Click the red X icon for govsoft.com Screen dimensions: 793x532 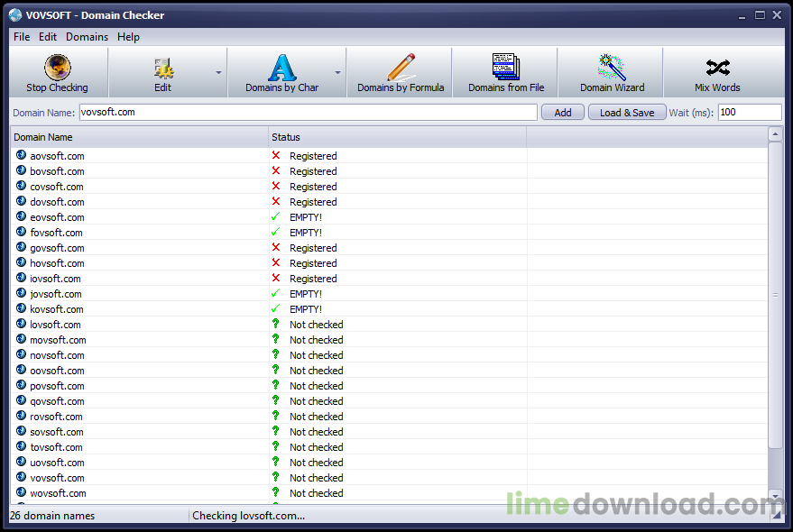tap(276, 247)
